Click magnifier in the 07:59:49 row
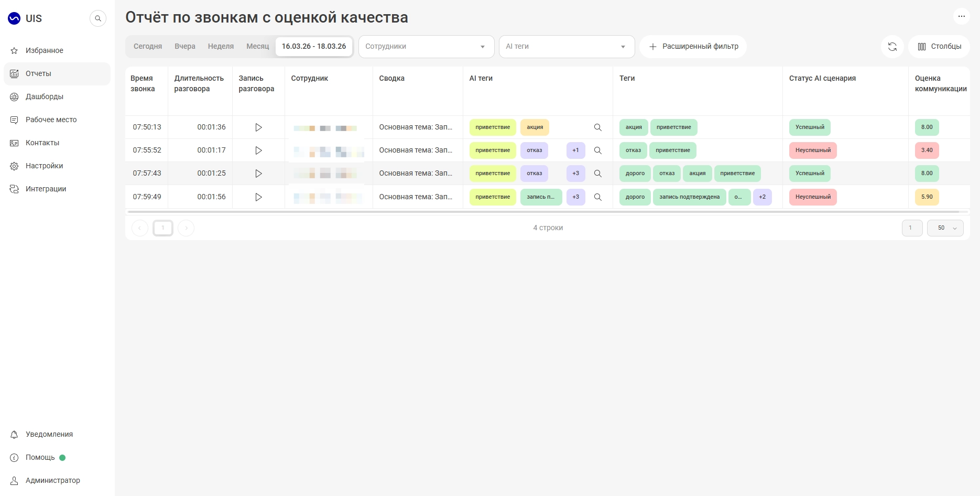This screenshot has height=496, width=980. pyautogui.click(x=597, y=197)
